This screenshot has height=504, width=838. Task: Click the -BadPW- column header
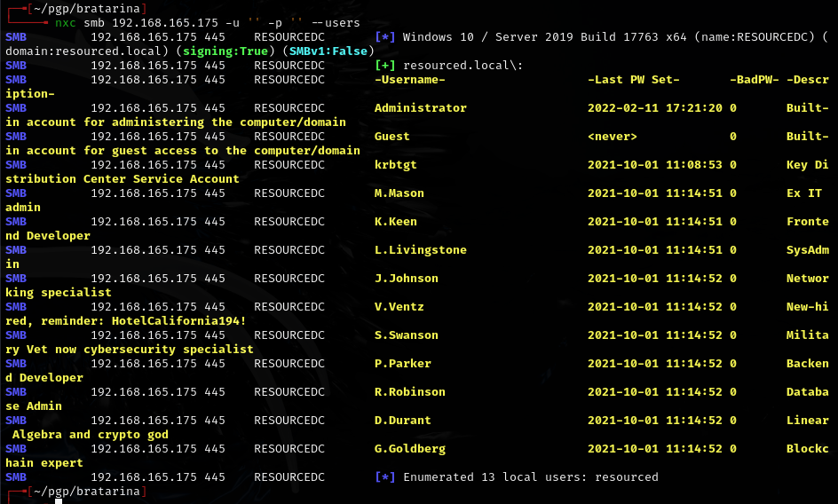pos(754,80)
